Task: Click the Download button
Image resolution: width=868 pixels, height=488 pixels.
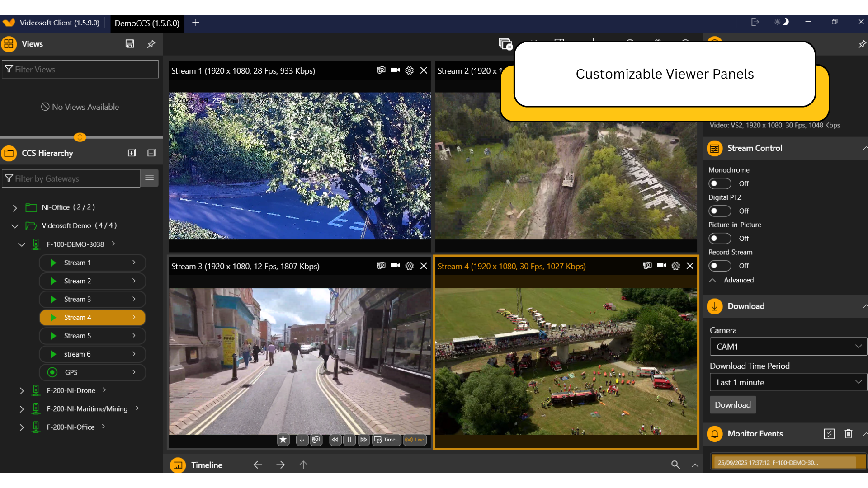Action: (x=732, y=405)
